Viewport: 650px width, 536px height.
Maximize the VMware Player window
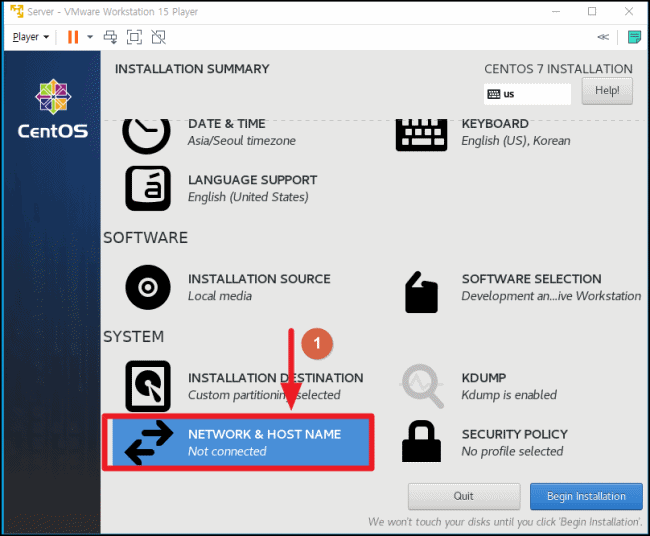(x=592, y=12)
